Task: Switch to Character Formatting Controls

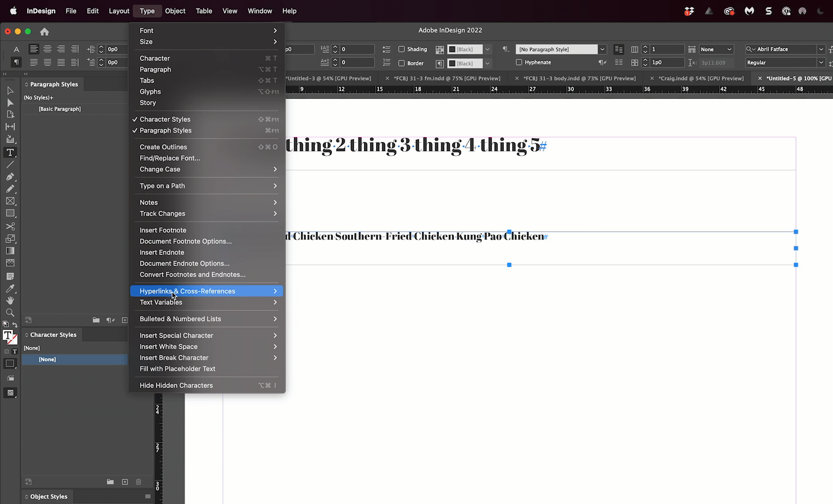Action: click(16, 49)
